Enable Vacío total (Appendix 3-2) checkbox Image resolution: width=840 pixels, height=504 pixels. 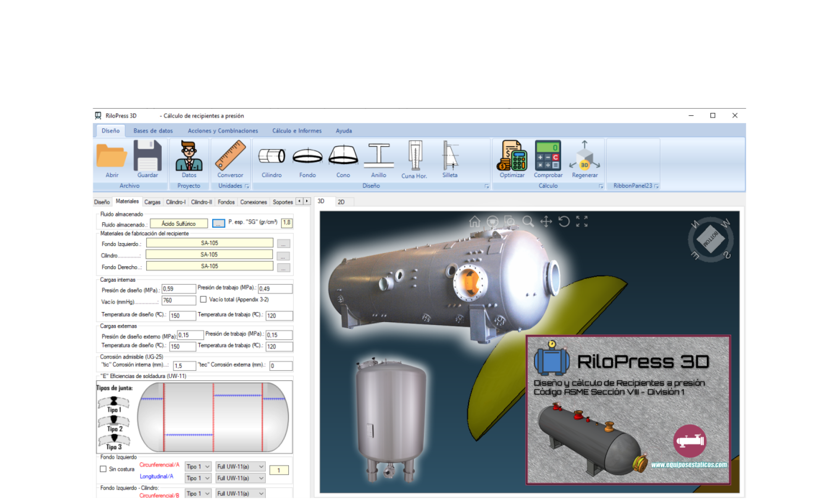click(203, 299)
